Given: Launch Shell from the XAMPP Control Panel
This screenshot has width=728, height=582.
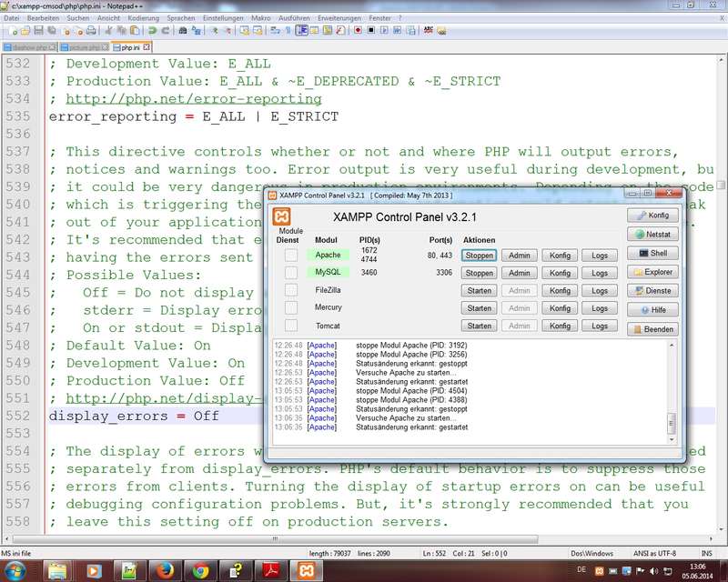Looking at the screenshot, I should pyautogui.click(x=652, y=254).
